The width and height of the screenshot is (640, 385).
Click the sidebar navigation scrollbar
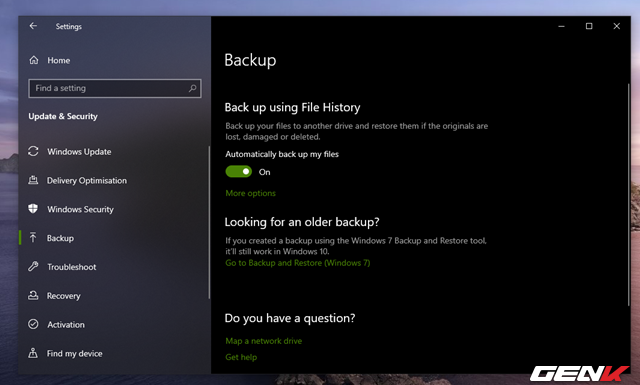point(209,223)
